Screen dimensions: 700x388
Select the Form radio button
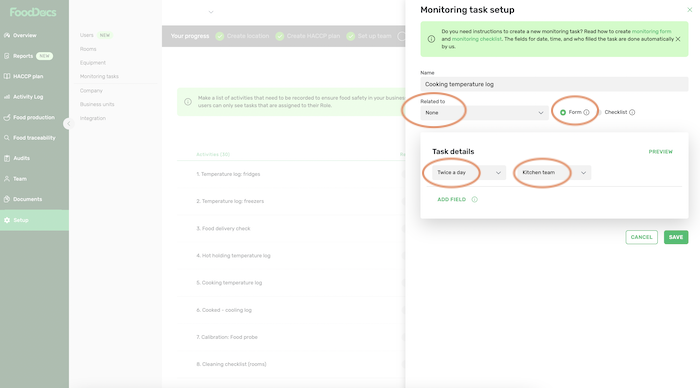click(562, 113)
